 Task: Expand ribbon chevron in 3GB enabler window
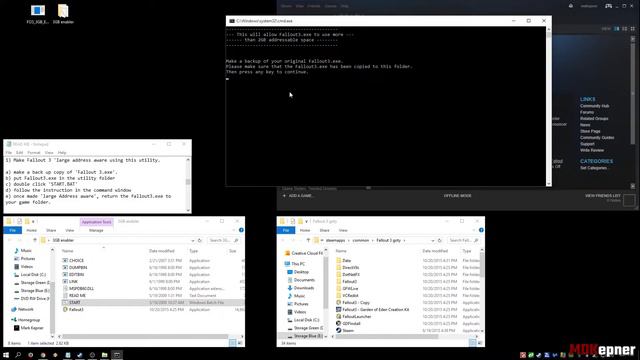pyautogui.click(x=234, y=230)
